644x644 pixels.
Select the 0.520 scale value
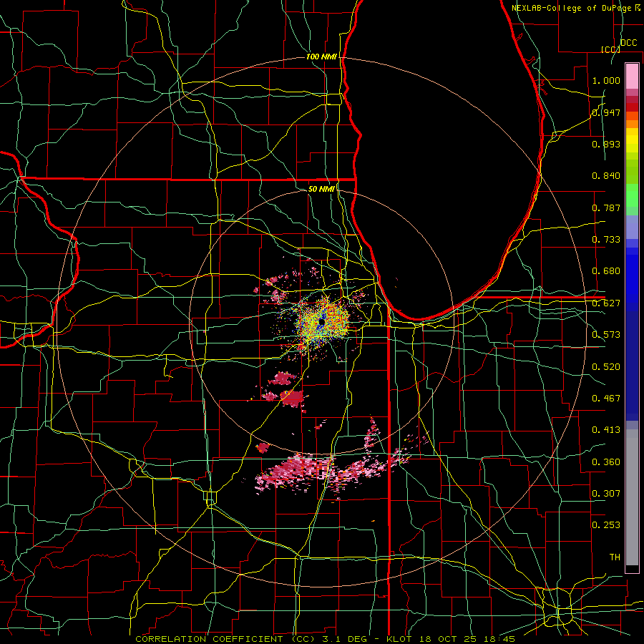tap(606, 367)
